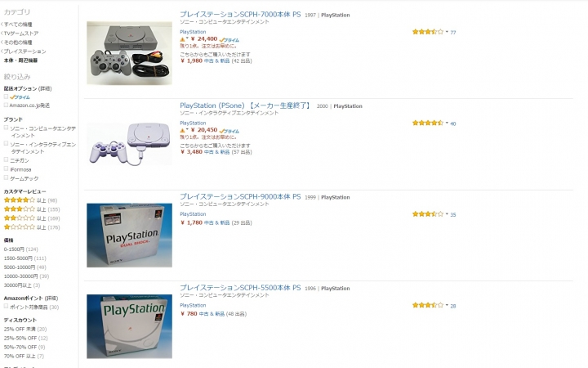
Task: Open the 77 reviews count link
Action: click(453, 32)
